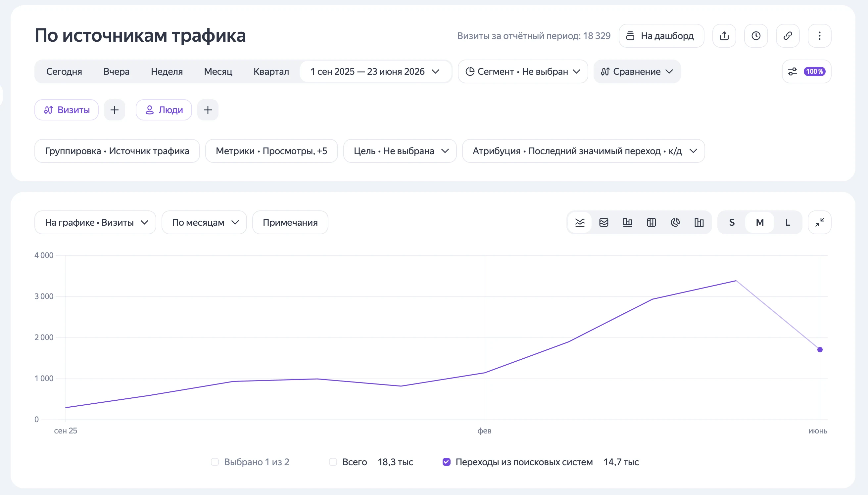Click the На дашборд button
This screenshot has width=868, height=495.
[x=661, y=36]
